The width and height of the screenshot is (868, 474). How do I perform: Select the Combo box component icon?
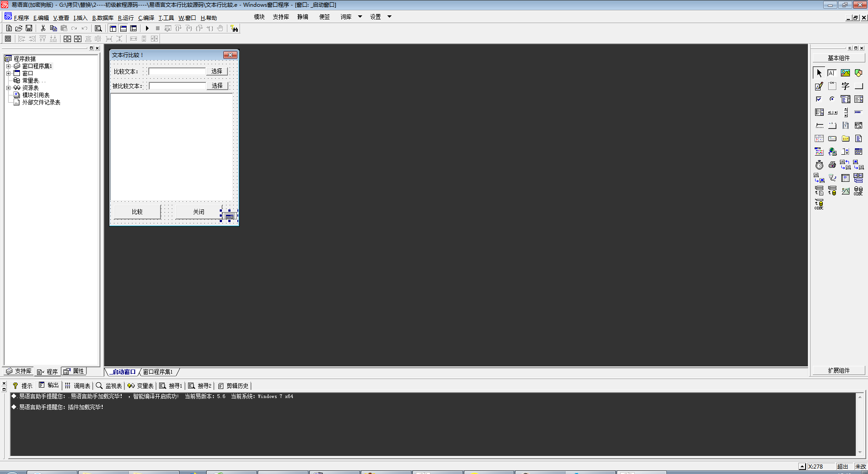click(x=845, y=99)
